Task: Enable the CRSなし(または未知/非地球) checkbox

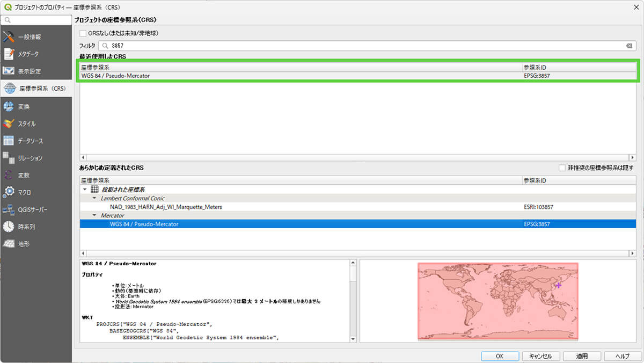Action: [x=83, y=33]
